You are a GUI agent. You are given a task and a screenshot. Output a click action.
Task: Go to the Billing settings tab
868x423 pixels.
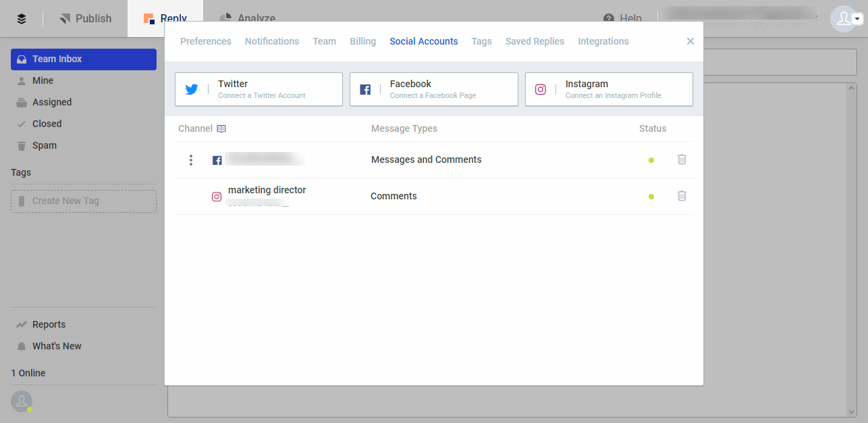click(x=362, y=41)
